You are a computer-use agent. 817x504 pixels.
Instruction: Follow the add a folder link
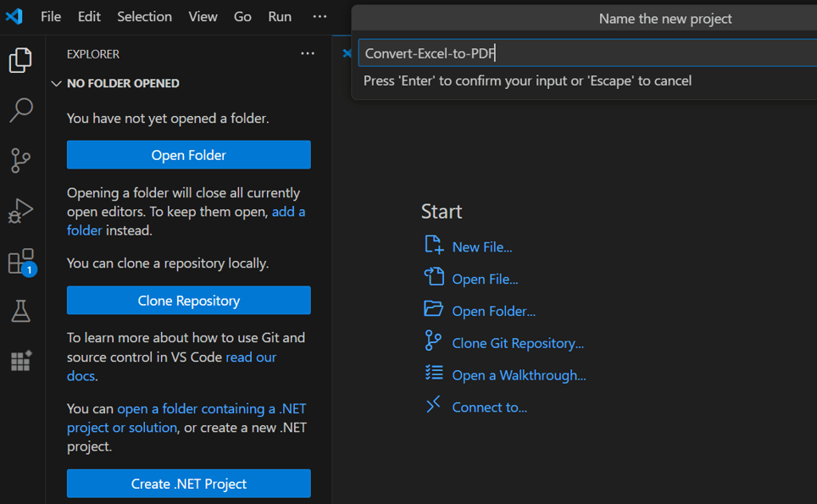tap(288, 212)
